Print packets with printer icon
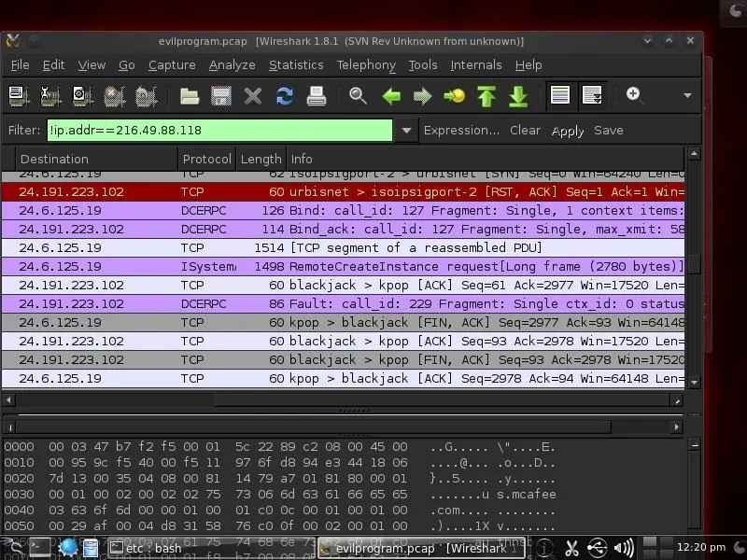The width and height of the screenshot is (747, 560). 317,96
